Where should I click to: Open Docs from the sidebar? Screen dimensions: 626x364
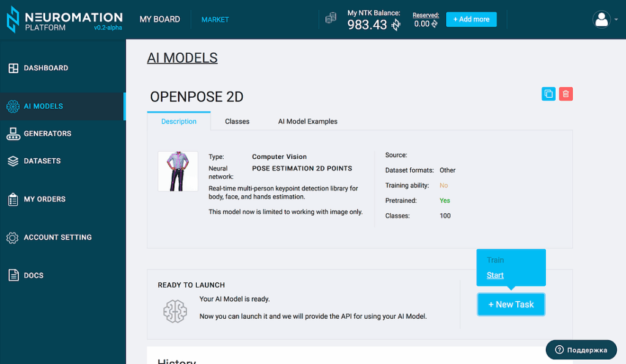[x=33, y=275]
